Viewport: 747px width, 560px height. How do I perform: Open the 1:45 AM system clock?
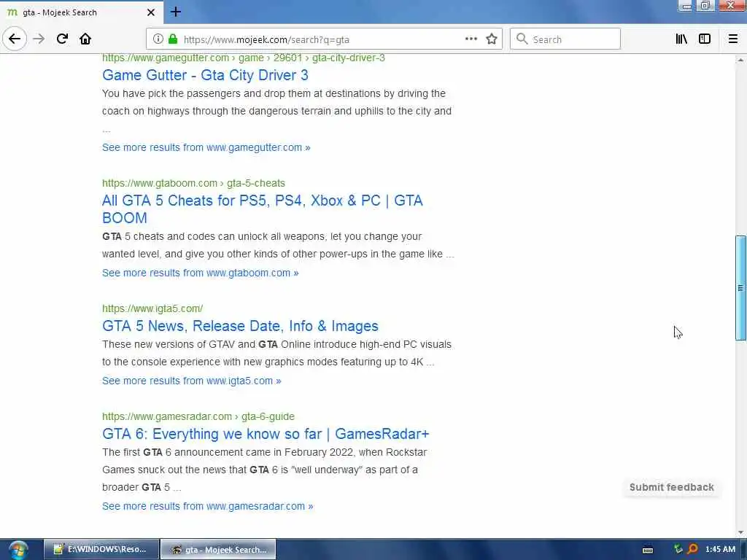click(720, 549)
